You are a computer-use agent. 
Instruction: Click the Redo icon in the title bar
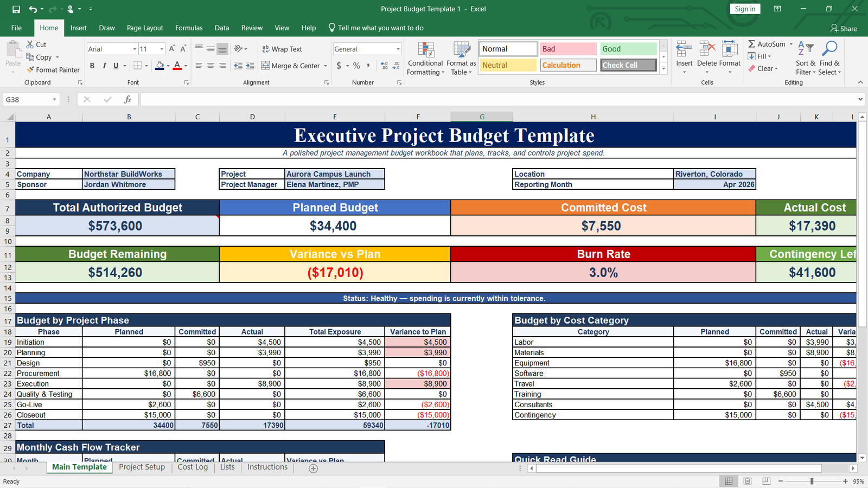(53, 9)
